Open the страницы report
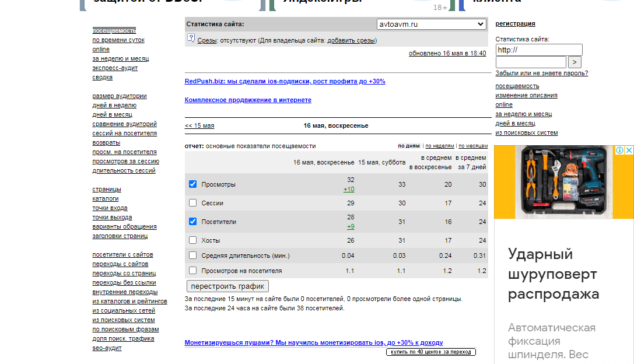634x364 pixels. coord(106,189)
